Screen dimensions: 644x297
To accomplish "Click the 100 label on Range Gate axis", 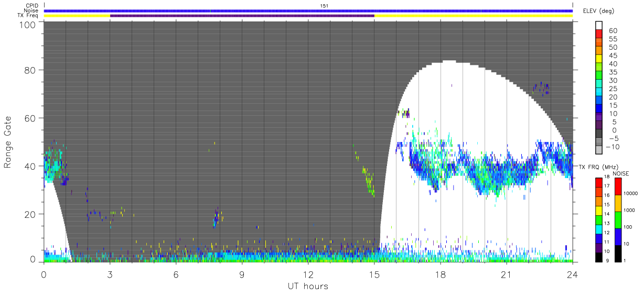I will click(28, 24).
